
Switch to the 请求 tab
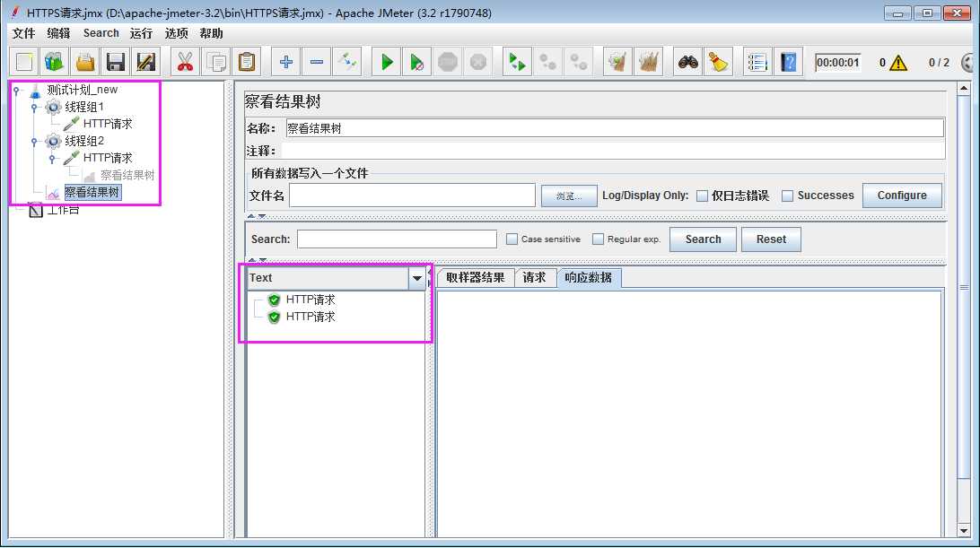534,277
